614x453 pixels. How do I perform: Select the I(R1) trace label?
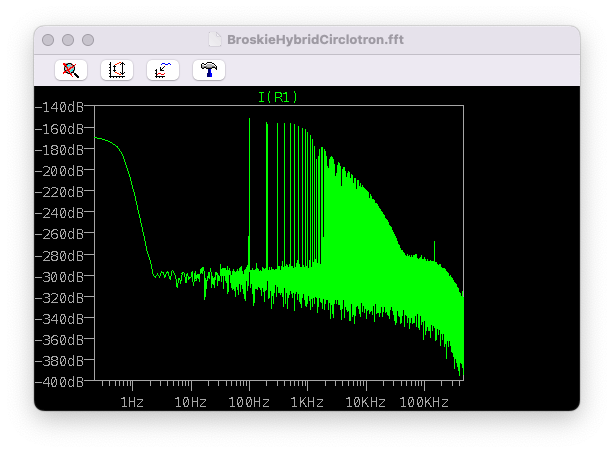pyautogui.click(x=278, y=97)
